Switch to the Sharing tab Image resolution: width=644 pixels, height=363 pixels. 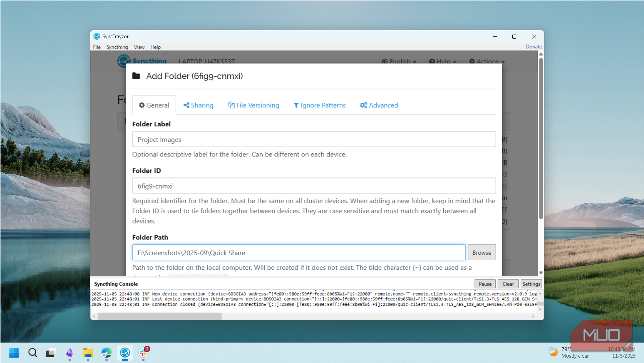coord(198,105)
